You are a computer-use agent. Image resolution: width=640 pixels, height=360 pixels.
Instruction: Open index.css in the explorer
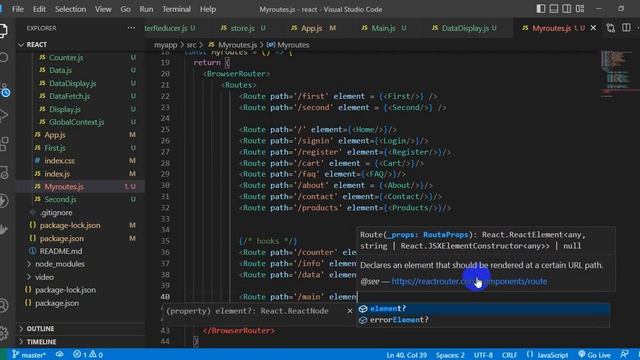point(80,161)
